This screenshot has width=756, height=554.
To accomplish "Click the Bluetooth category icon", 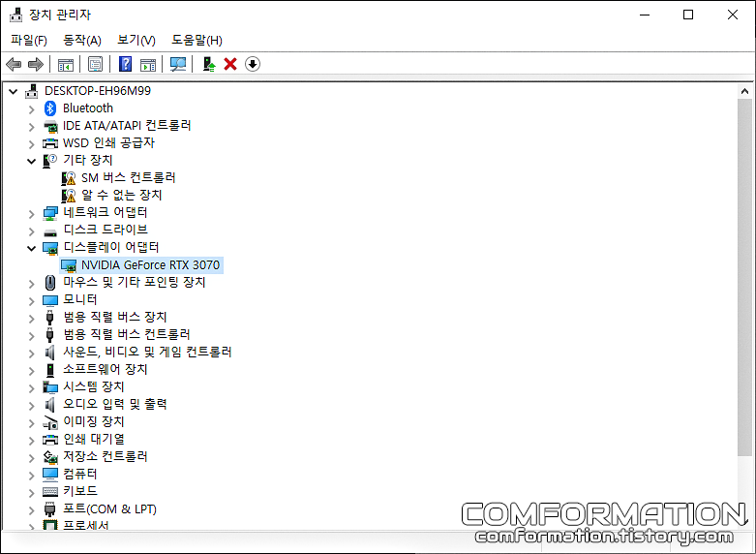I will click(50, 108).
